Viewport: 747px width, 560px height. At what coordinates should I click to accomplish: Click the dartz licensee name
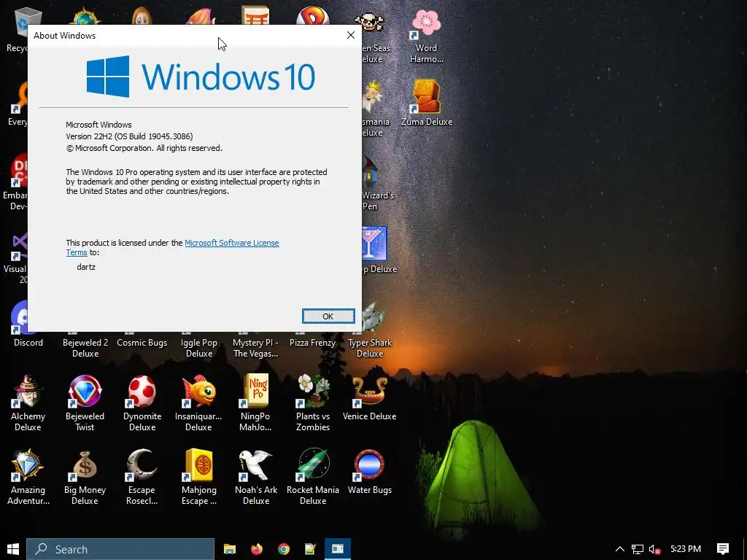(x=86, y=267)
